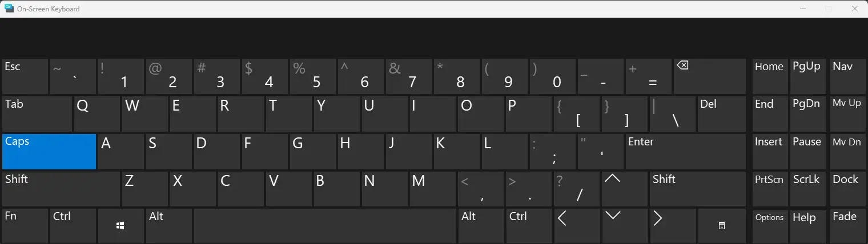Click the down arrow key
Image resolution: width=868 pixels, height=244 pixels.
(625, 226)
